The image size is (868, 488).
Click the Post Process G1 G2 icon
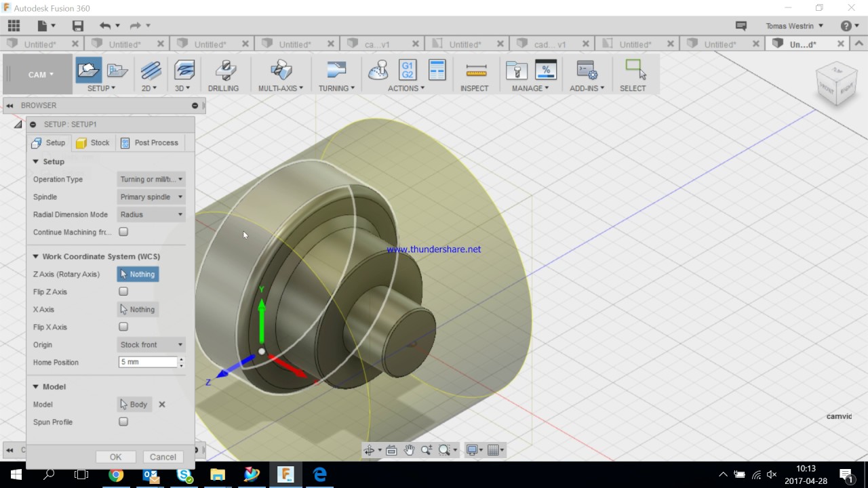click(x=407, y=70)
